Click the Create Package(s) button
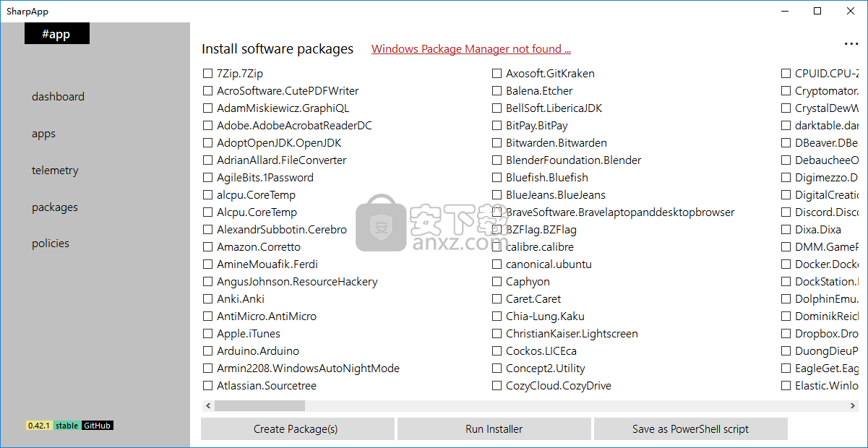This screenshot has width=868, height=448. tap(298, 429)
